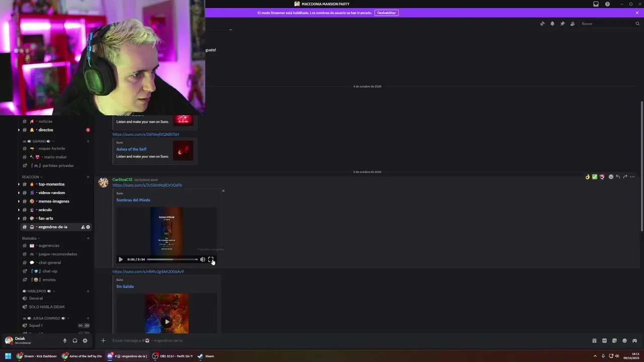This screenshot has height=362, width=644.
Task: Play the Sin Salida video thumbnail
Action: click(x=167, y=321)
